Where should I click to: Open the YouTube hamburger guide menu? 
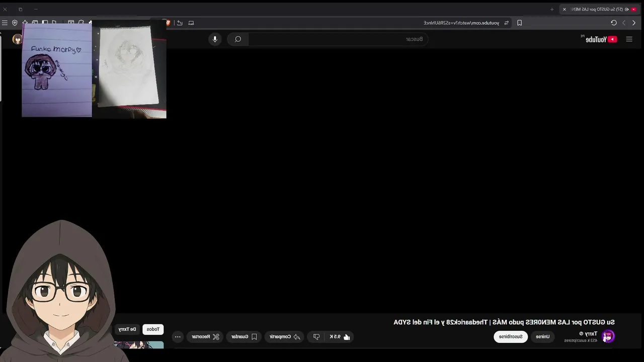pos(629,39)
